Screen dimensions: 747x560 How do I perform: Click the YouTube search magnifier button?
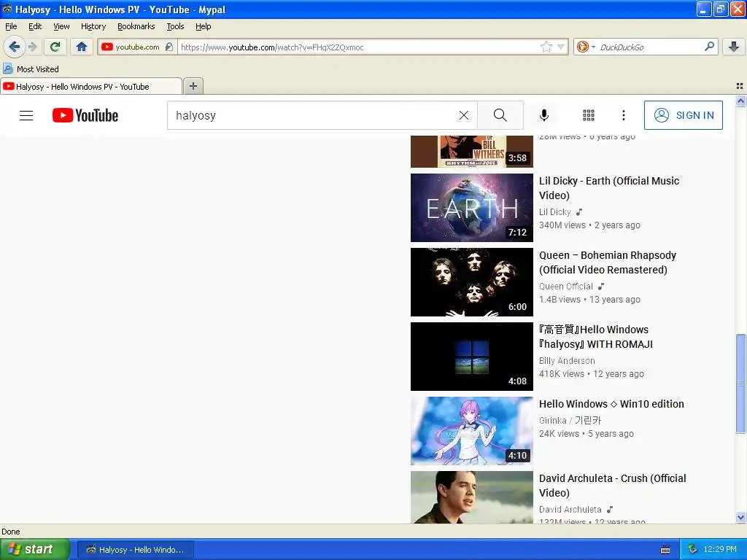[500, 115]
